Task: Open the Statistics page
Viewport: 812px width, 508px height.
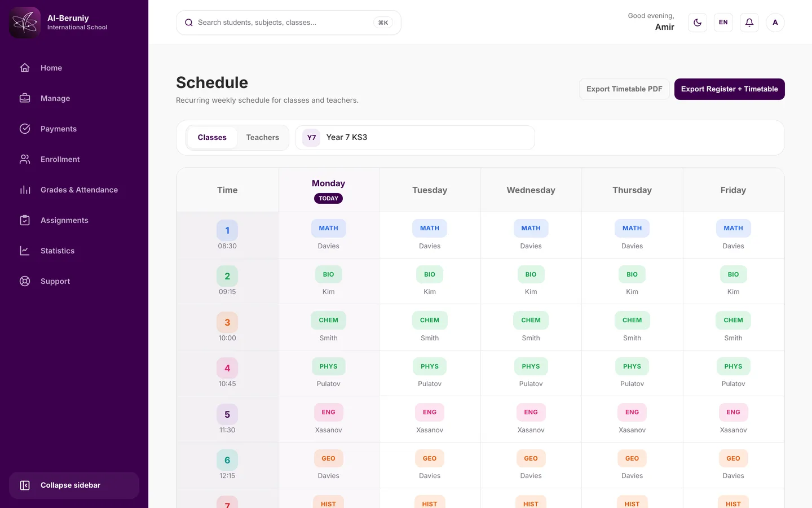Action: pos(74,251)
